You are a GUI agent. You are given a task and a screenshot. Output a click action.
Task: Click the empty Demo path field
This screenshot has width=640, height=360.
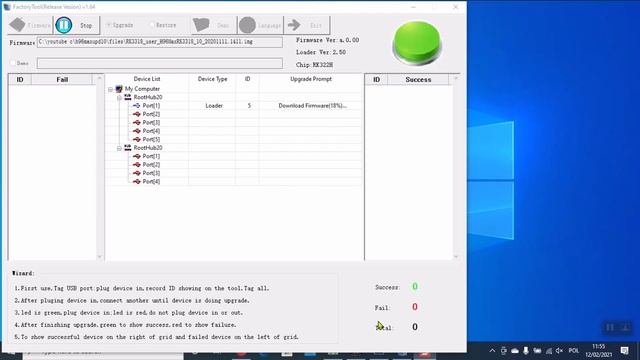[x=160, y=63]
